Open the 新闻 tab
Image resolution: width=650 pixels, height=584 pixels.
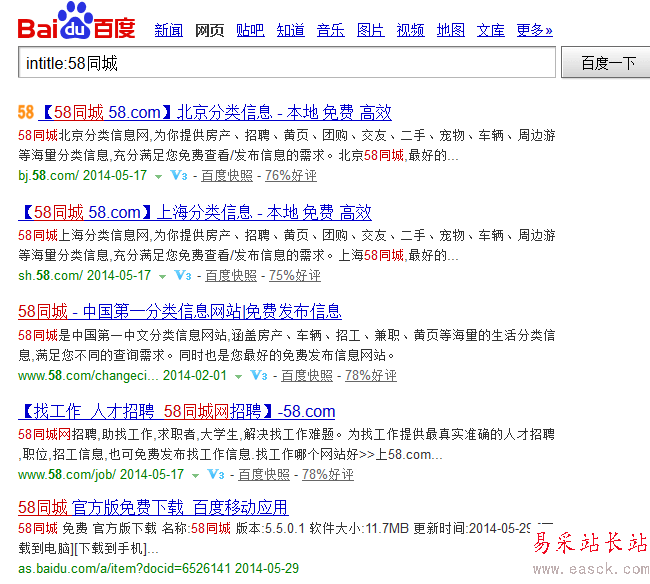click(169, 30)
